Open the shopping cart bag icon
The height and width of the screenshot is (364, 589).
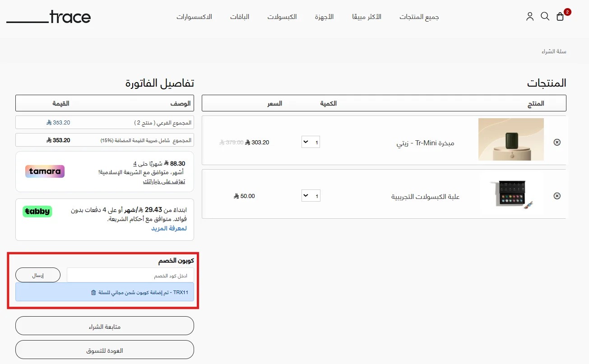(x=560, y=17)
